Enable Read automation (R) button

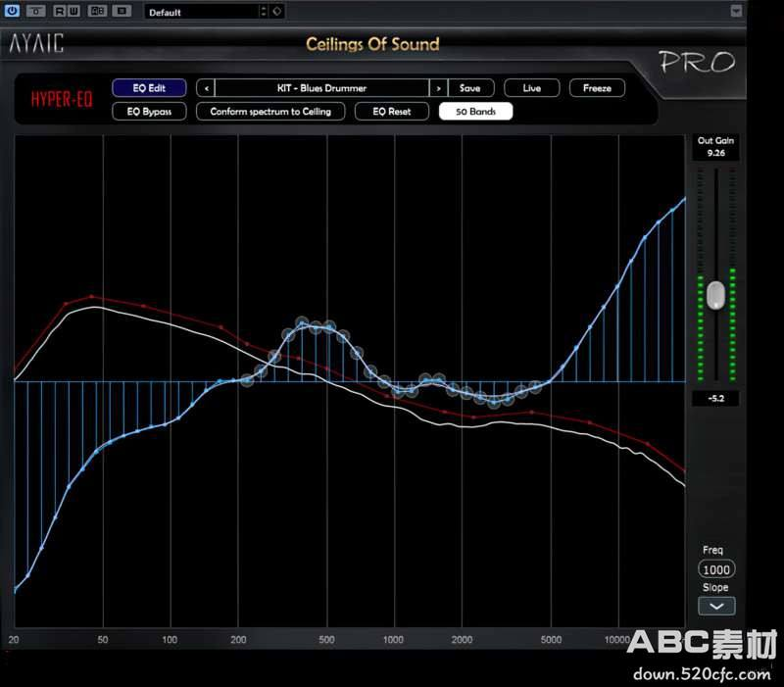(x=60, y=11)
